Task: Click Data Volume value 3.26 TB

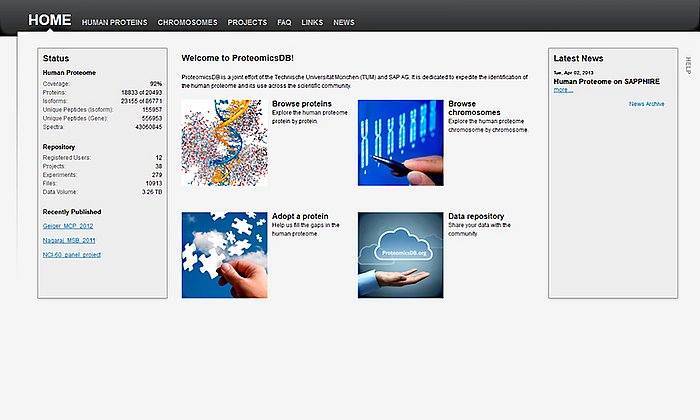Action: [x=152, y=192]
